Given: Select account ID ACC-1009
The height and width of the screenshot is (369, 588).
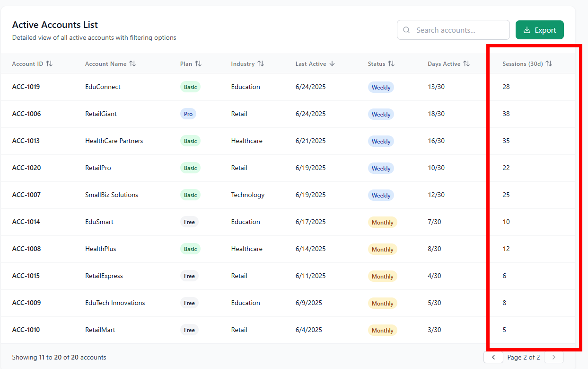Looking at the screenshot, I should click(x=26, y=303).
